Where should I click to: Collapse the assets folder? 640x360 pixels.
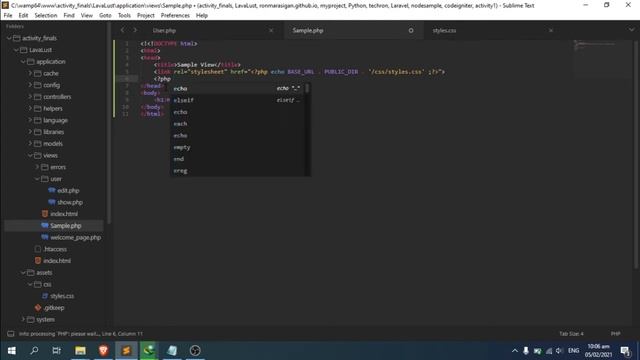pos(23,273)
